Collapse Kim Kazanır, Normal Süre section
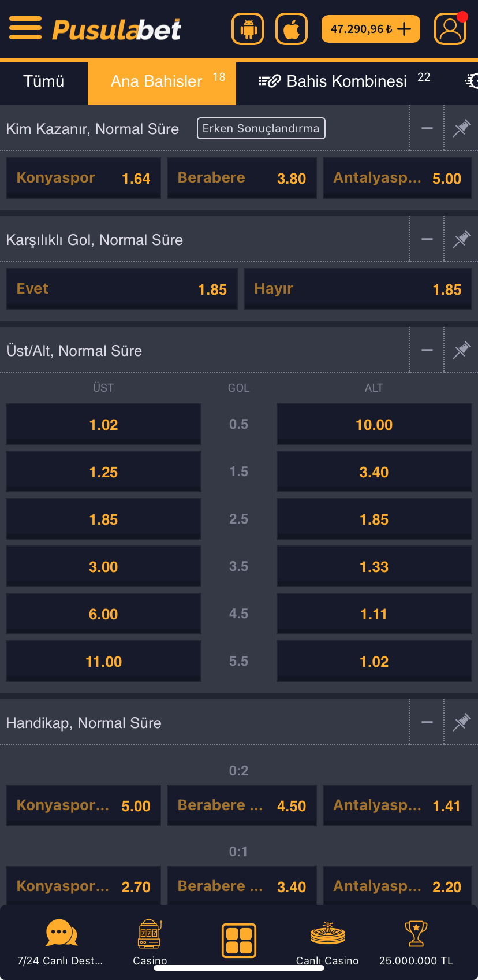The height and width of the screenshot is (980, 478). [427, 128]
